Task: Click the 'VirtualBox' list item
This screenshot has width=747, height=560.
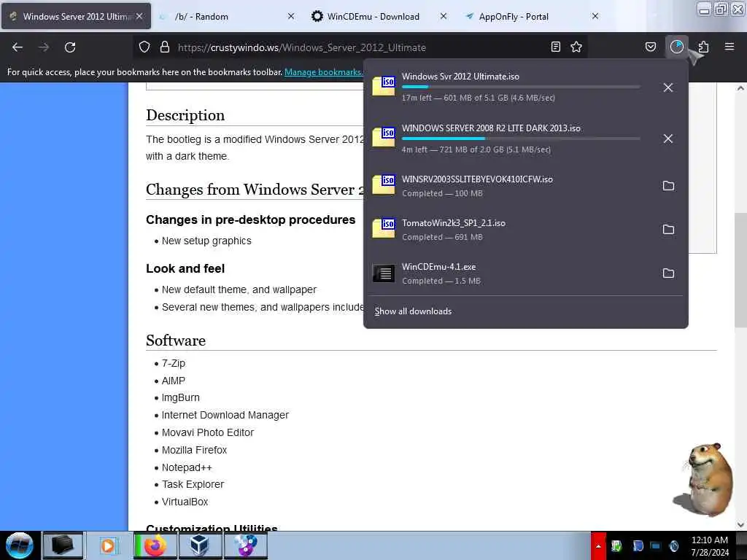Action: [185, 502]
